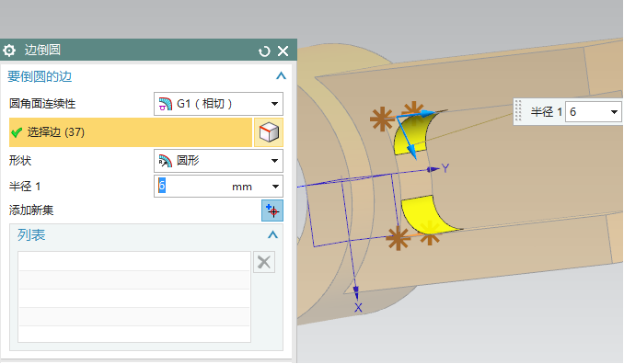
Task: Click the 选择边 (37) selection step
Action: coord(131,132)
